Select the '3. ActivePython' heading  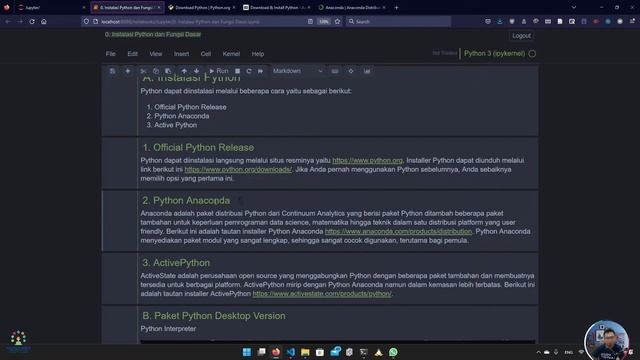(x=176, y=263)
